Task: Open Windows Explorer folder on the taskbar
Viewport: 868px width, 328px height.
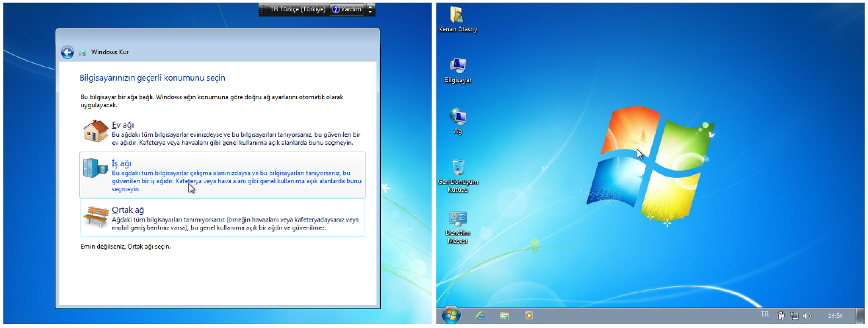Action: (x=504, y=316)
